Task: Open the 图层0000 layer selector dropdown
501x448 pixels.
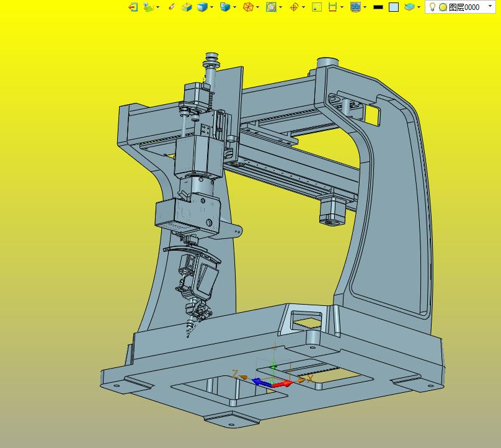Action: click(x=490, y=6)
